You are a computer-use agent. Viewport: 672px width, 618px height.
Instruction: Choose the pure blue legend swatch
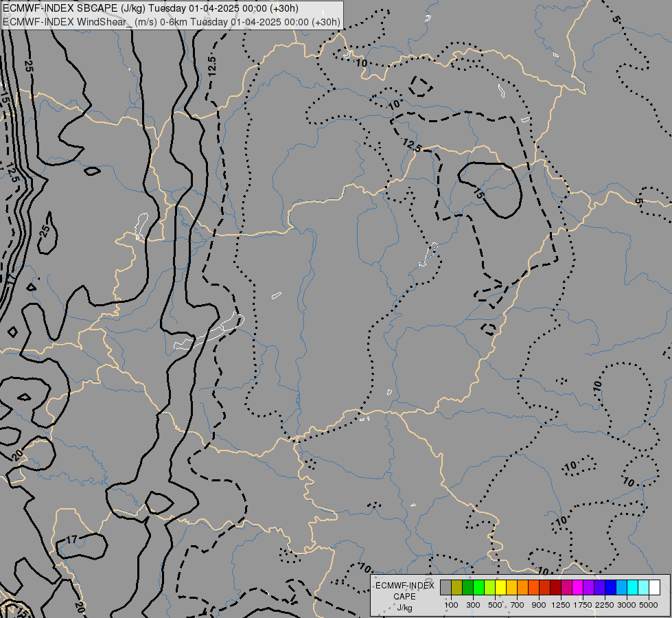(x=611, y=587)
